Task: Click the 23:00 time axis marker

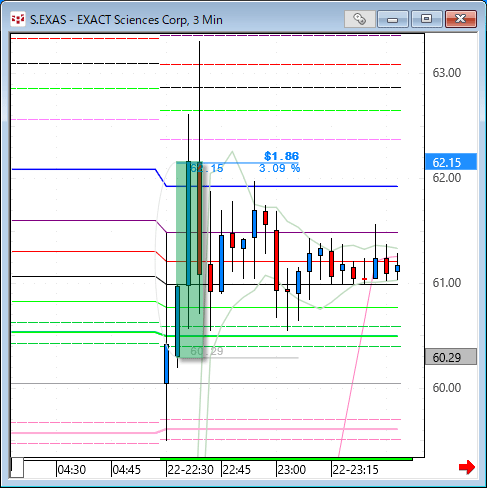Action: click(x=292, y=470)
